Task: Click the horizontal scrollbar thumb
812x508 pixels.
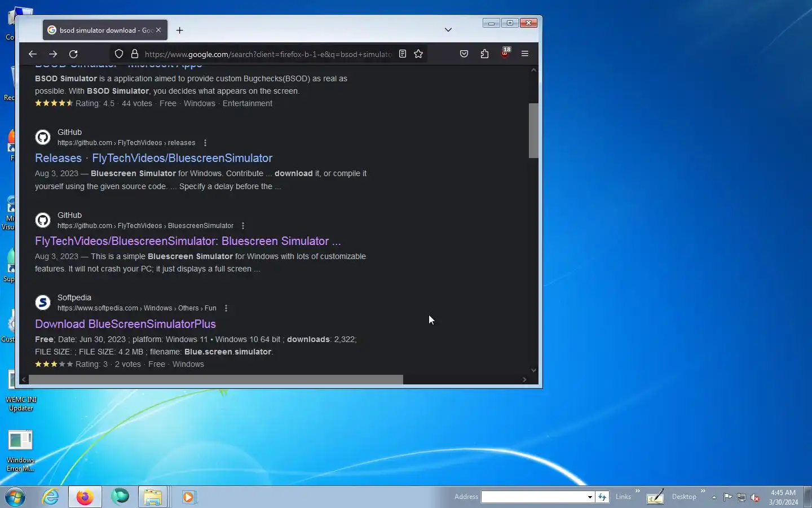Action: tap(216, 379)
